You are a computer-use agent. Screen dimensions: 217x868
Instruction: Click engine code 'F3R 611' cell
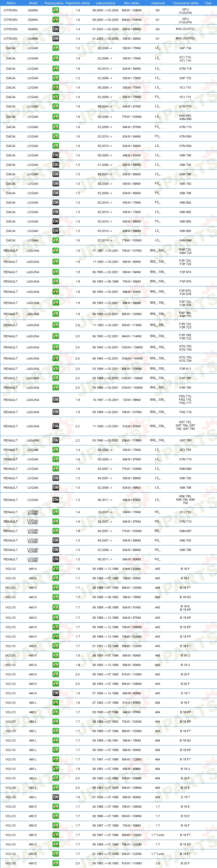pos(185,369)
